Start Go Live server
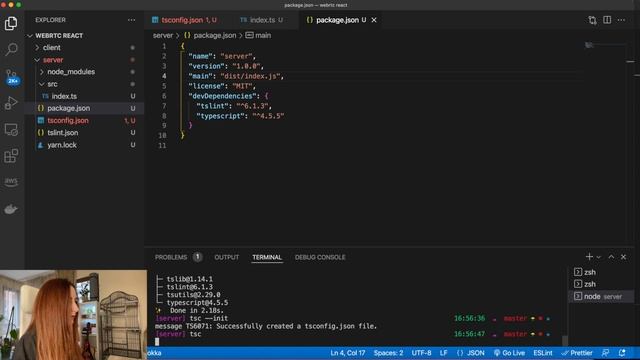 coord(509,353)
